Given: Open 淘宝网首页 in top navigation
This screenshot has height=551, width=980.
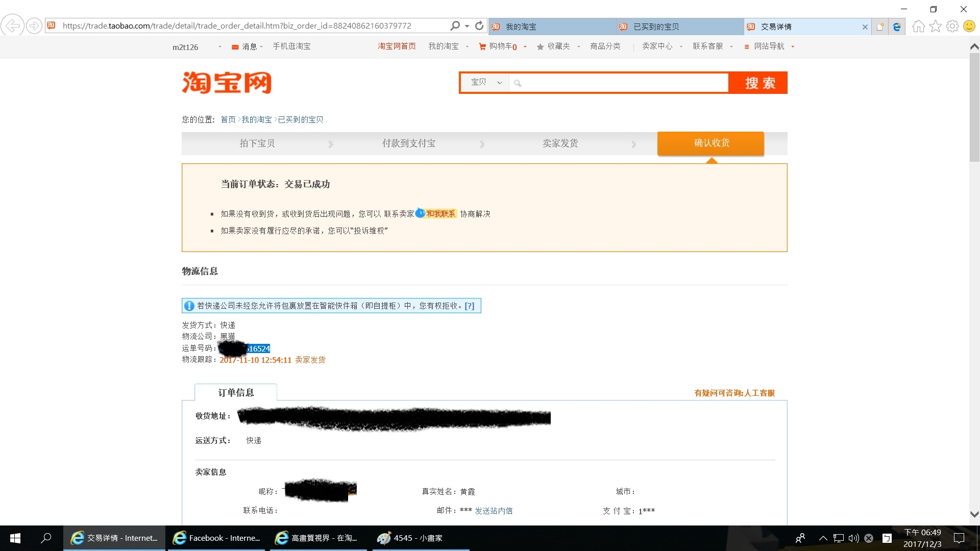Looking at the screenshot, I should (x=397, y=46).
